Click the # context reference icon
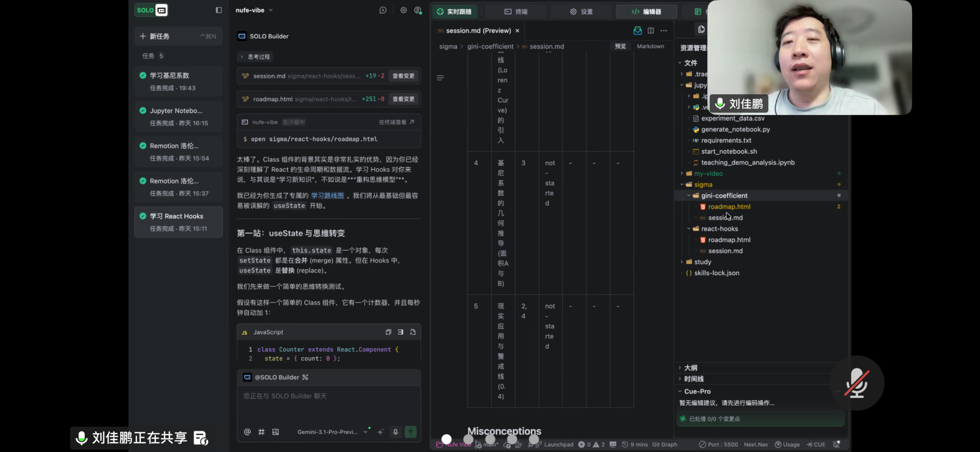The height and width of the screenshot is (452, 980). pyautogui.click(x=261, y=432)
